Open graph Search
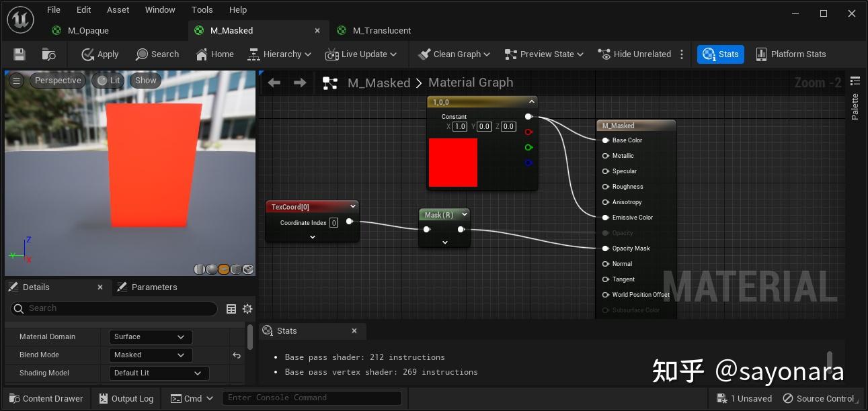 (157, 54)
